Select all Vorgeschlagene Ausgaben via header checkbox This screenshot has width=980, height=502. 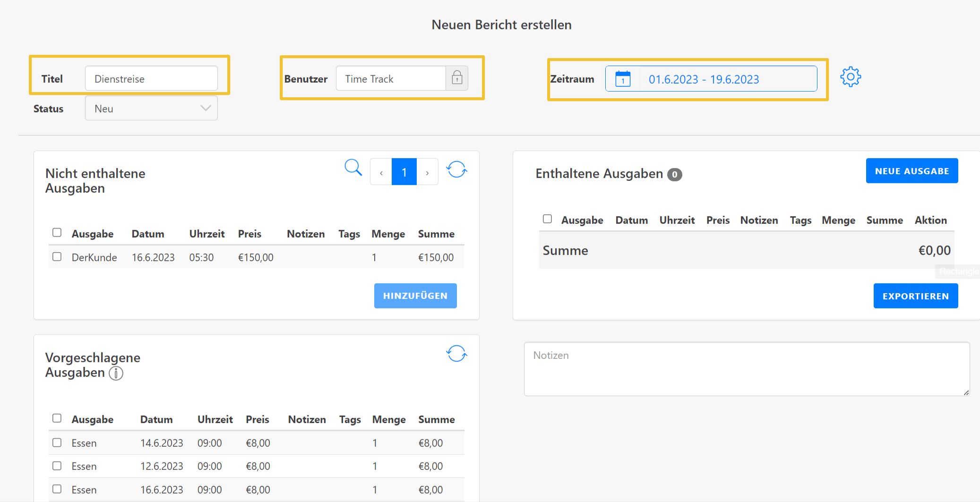tap(57, 418)
